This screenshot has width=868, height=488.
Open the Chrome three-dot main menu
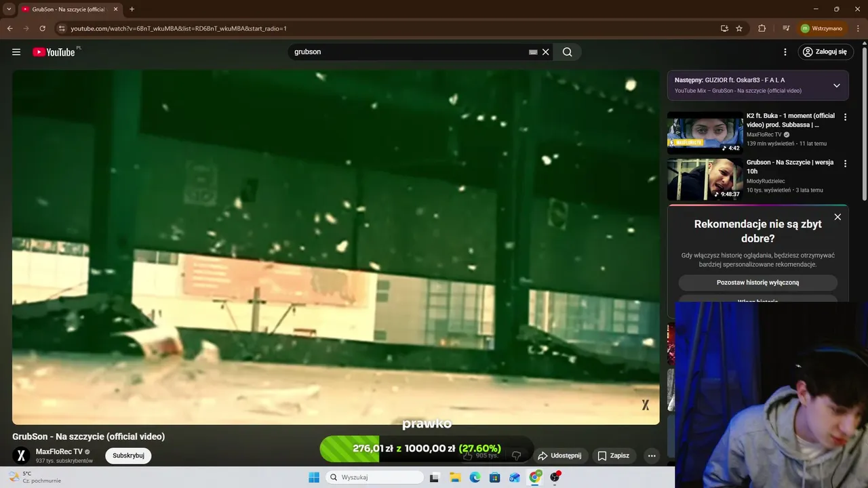pyautogui.click(x=857, y=28)
